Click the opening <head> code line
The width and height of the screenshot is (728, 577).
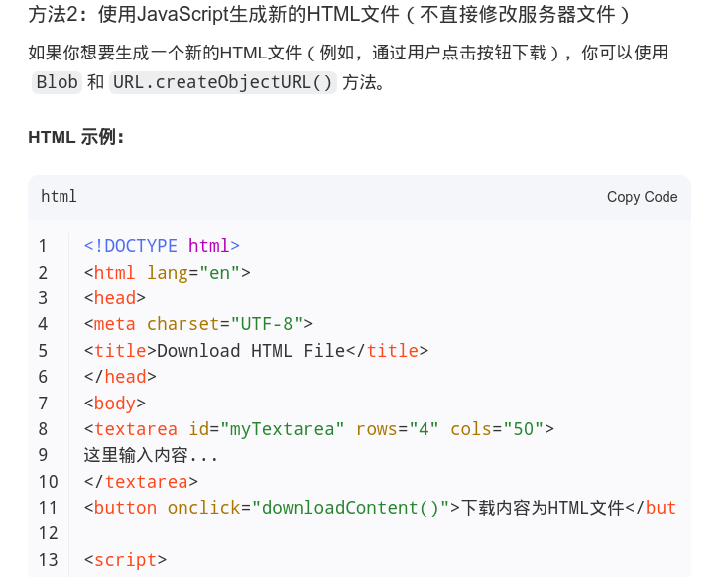coord(115,298)
